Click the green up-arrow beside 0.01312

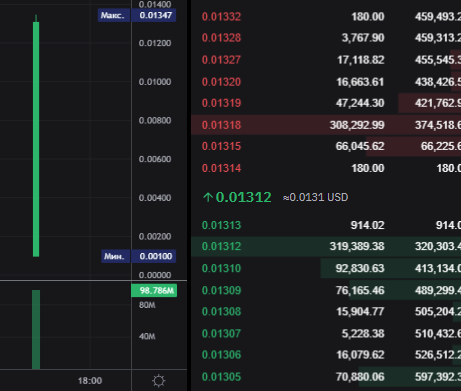click(208, 197)
